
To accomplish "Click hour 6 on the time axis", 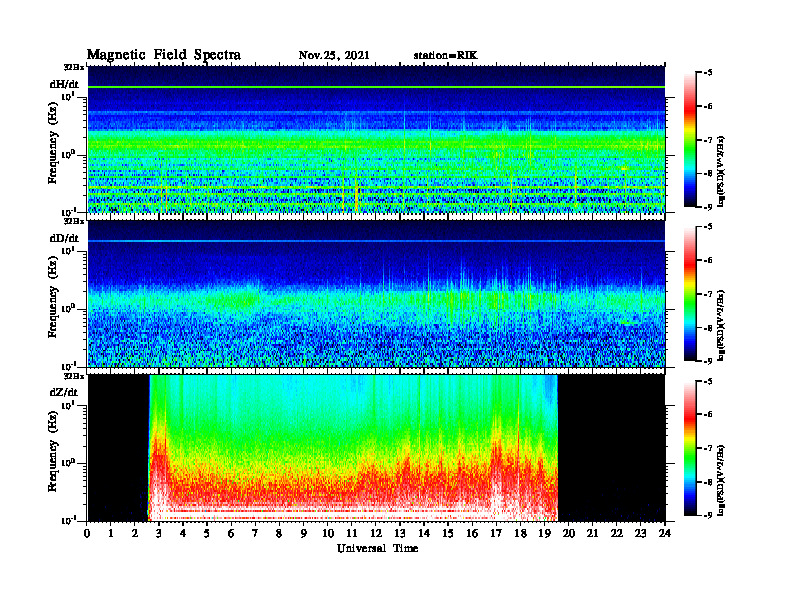I will tap(231, 534).
